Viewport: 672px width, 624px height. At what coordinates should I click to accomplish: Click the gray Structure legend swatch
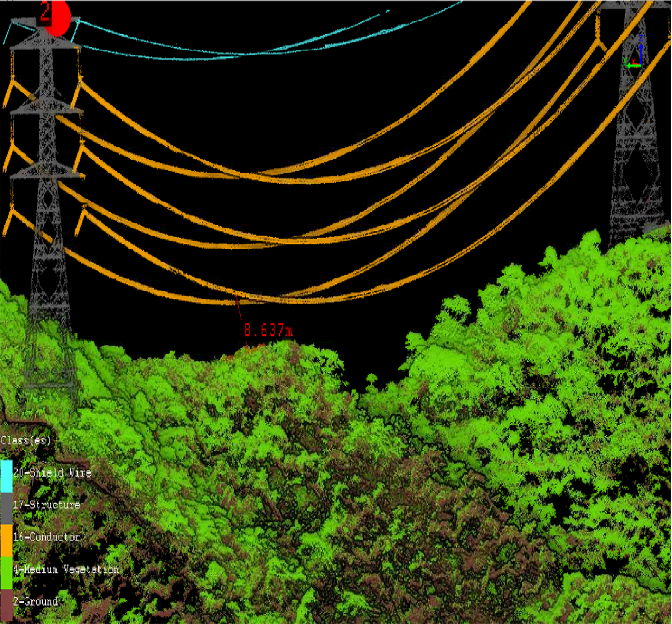pyautogui.click(x=6, y=509)
